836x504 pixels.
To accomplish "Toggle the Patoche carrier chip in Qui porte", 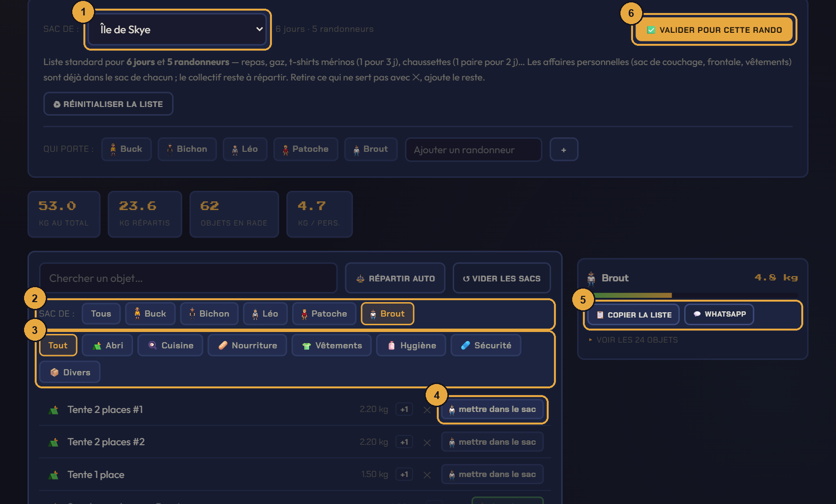I will click(306, 149).
